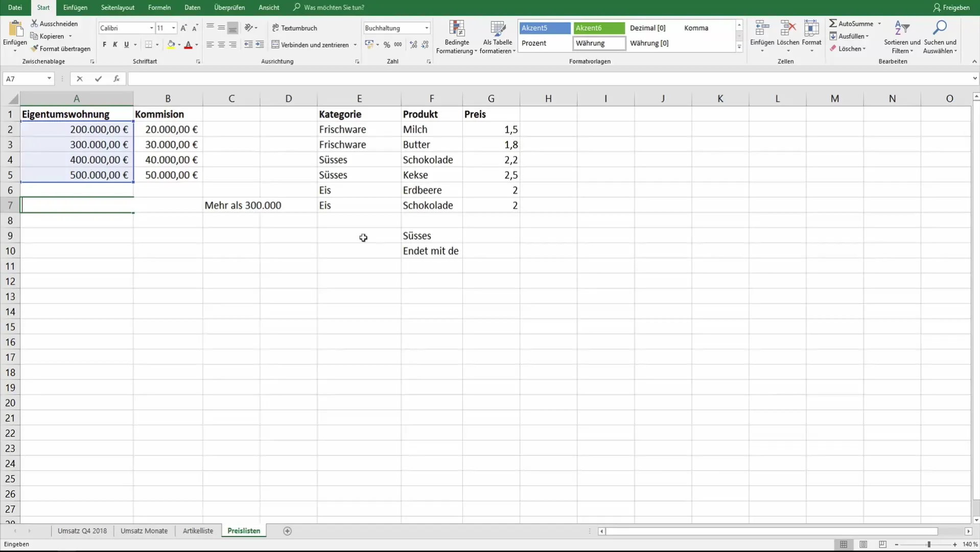Apply the yellow fill color bucket
The height and width of the screenshot is (552, 980).
coord(171,45)
